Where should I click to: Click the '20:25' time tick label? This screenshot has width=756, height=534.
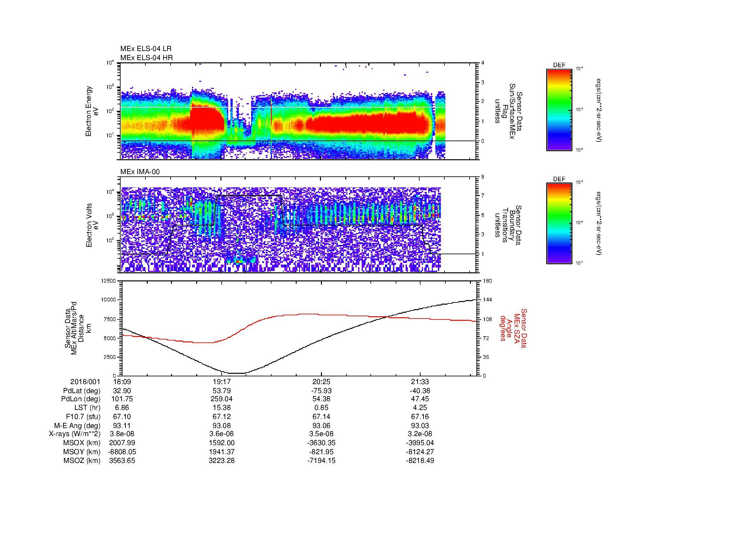[321, 382]
